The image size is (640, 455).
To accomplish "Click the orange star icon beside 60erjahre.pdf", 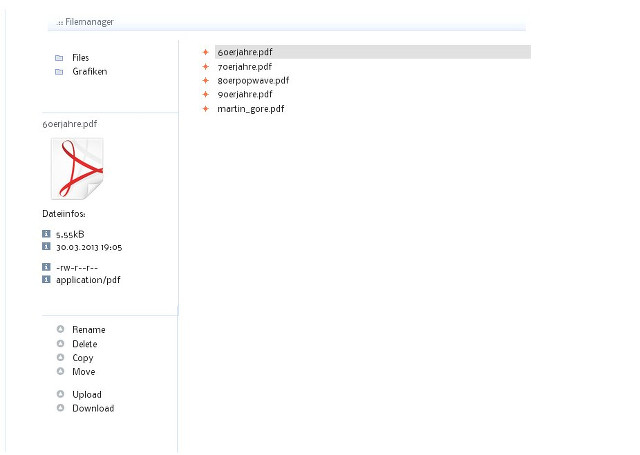I will pos(206,52).
